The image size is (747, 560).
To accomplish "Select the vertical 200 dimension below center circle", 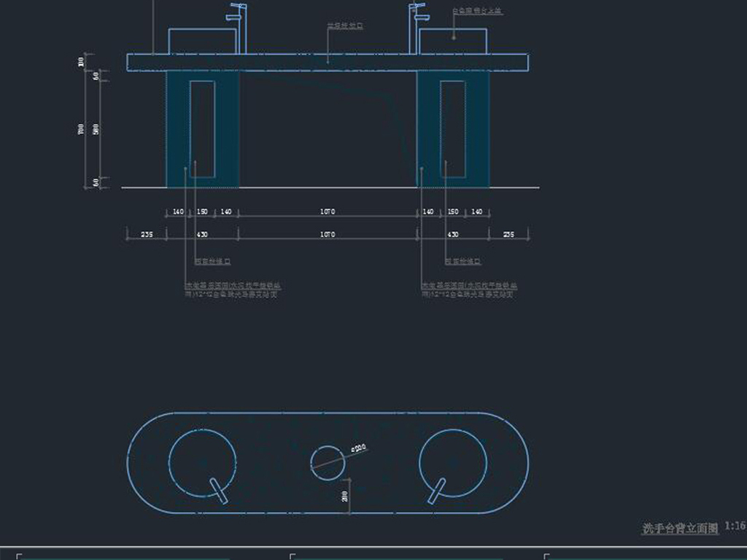I will [x=345, y=496].
